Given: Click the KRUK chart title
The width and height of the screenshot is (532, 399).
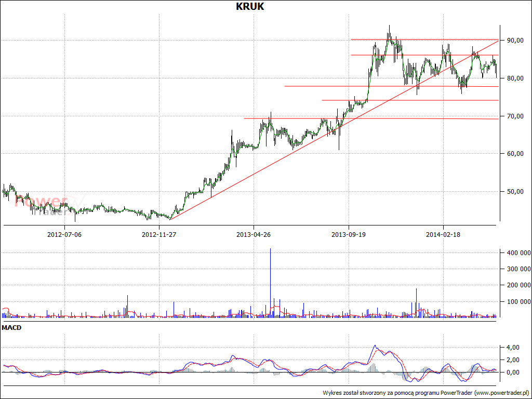Looking at the screenshot, I should click(250, 6).
